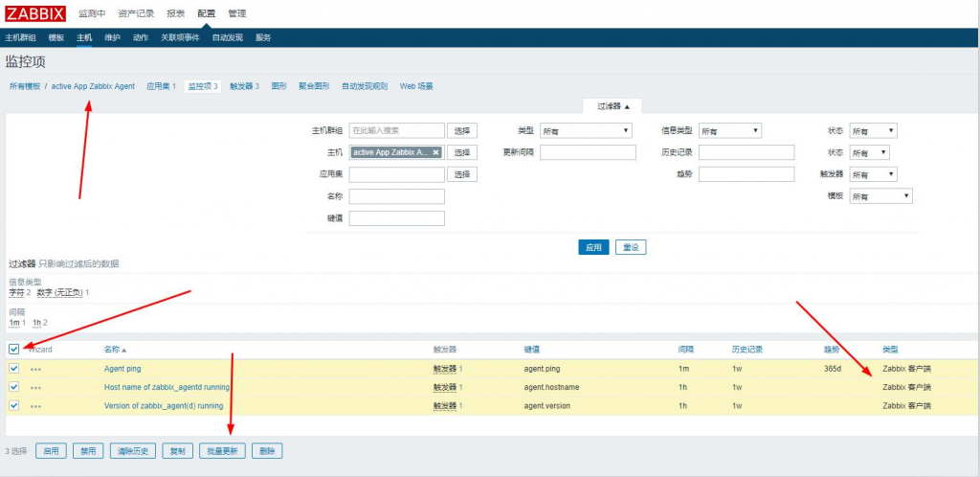The width and height of the screenshot is (980, 477).
Task: Focus the 主机群组 search input
Action: click(x=397, y=130)
